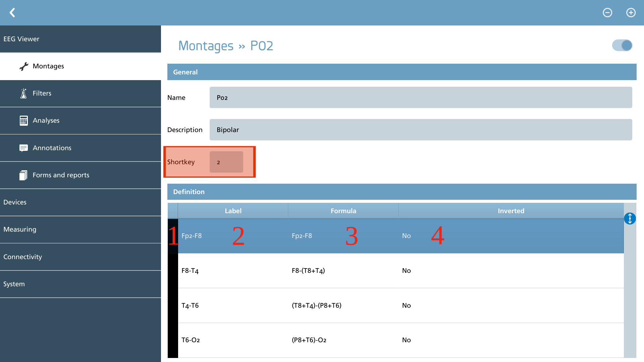644x362 pixels.
Task: Open Montages with the wrench icon
Action: (x=24, y=66)
